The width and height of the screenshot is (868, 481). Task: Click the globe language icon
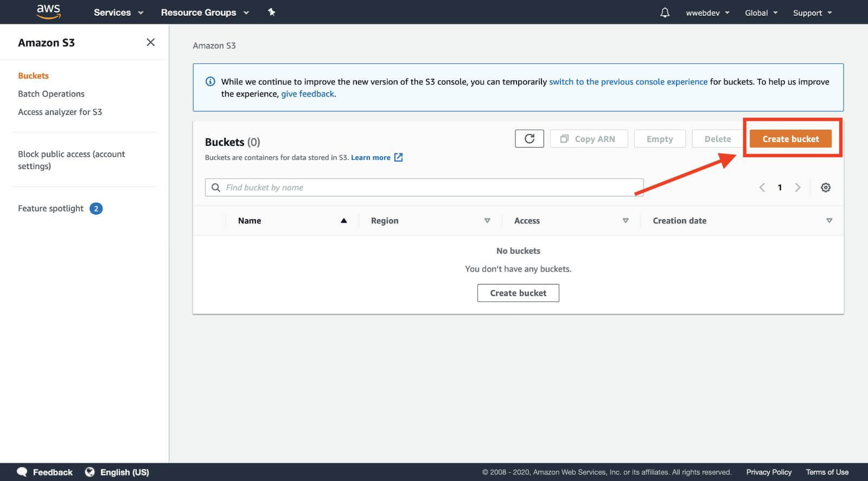click(90, 472)
